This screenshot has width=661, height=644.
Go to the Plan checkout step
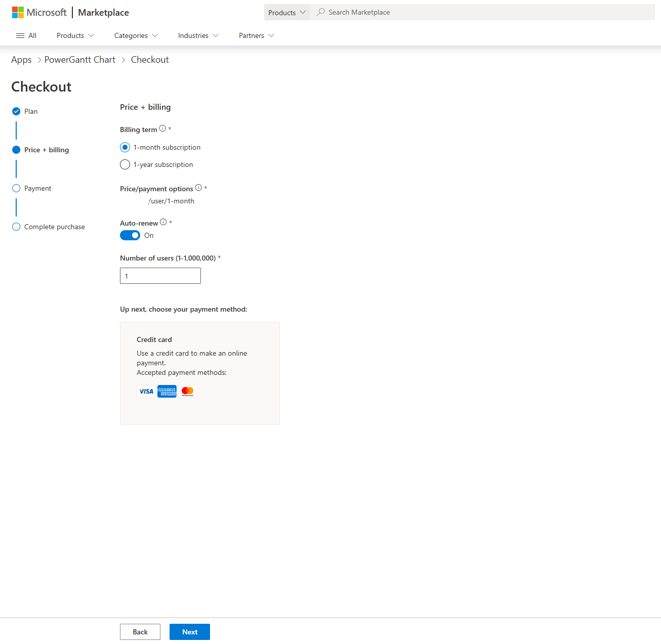pos(30,111)
